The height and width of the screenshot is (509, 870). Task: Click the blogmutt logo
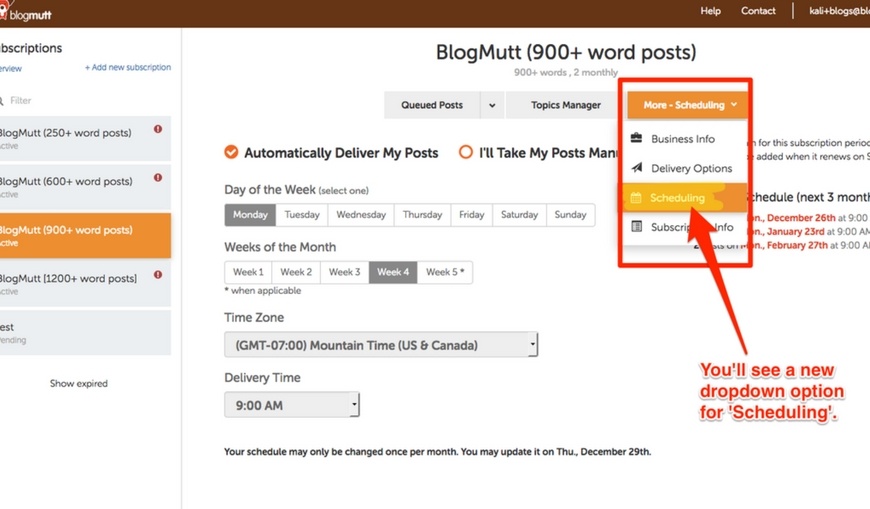pos(26,13)
